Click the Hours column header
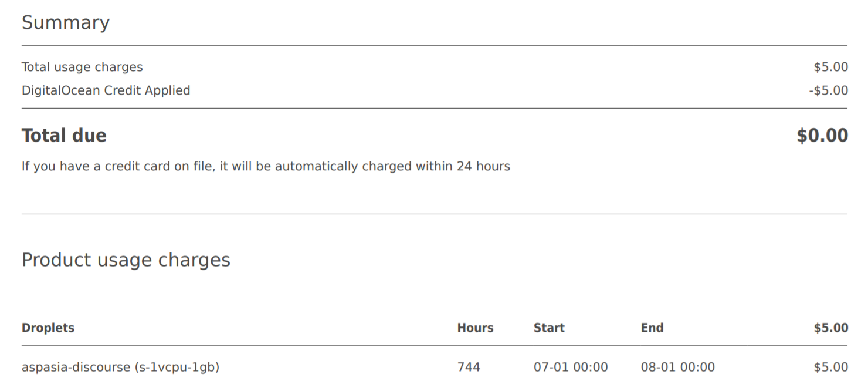 tap(475, 328)
